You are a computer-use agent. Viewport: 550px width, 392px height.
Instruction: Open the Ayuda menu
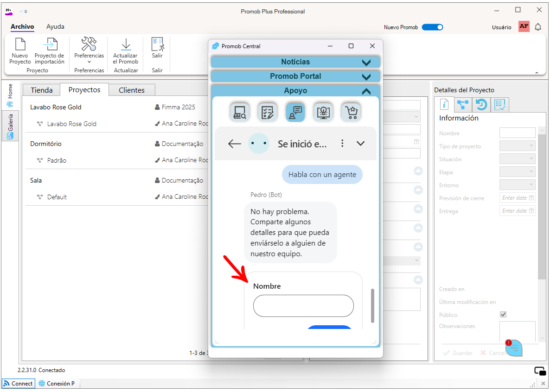pos(55,27)
